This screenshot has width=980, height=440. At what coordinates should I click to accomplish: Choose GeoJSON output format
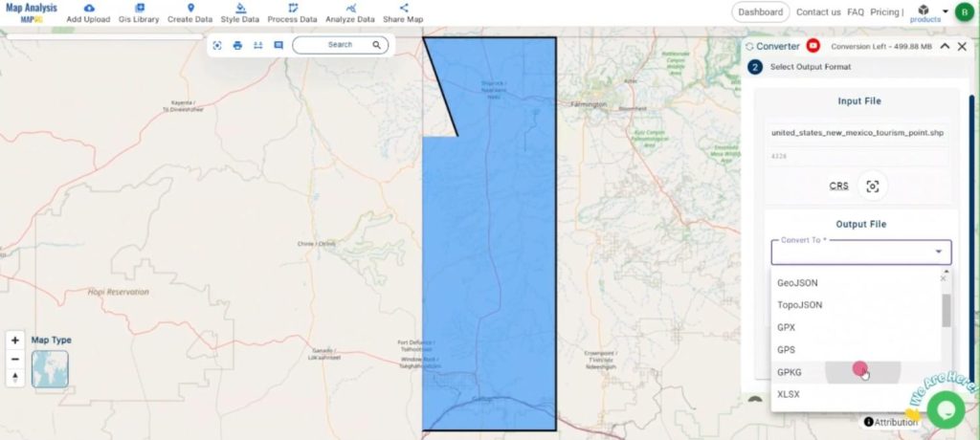click(797, 283)
